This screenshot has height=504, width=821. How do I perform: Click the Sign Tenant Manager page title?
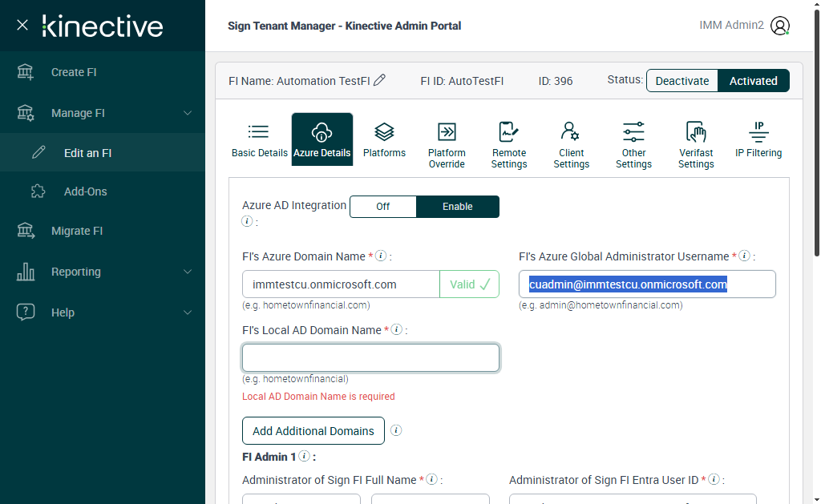click(345, 26)
